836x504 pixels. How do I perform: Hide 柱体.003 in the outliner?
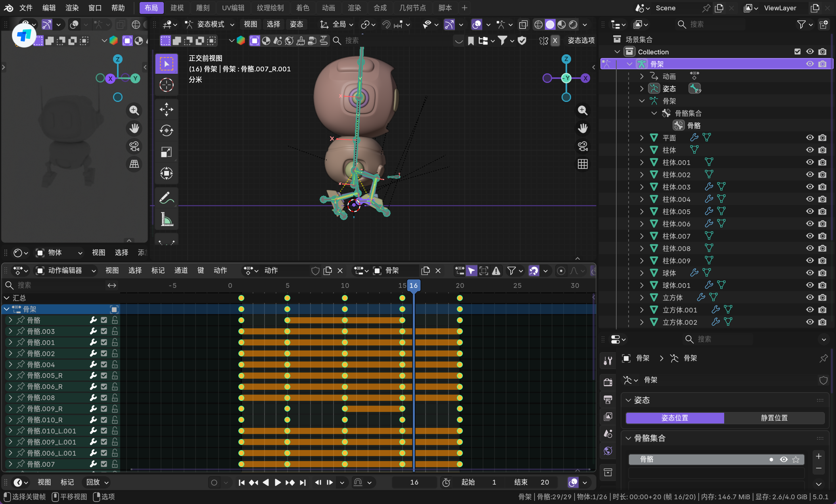click(x=810, y=187)
